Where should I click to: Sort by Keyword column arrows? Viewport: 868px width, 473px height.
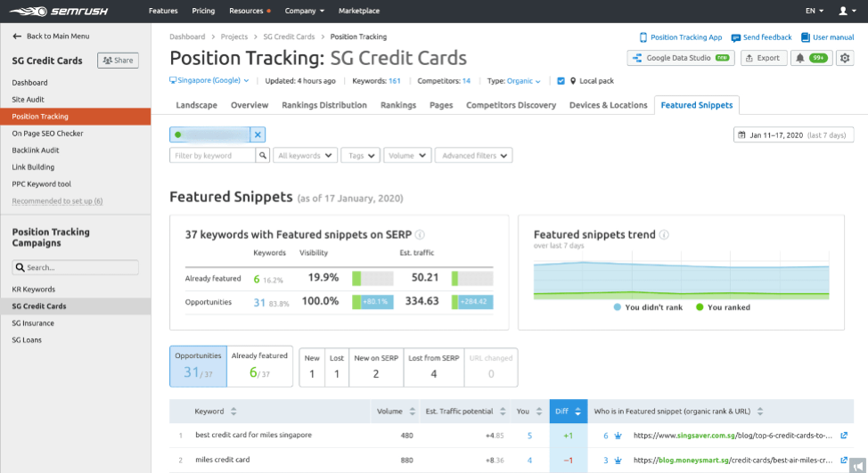(x=233, y=411)
